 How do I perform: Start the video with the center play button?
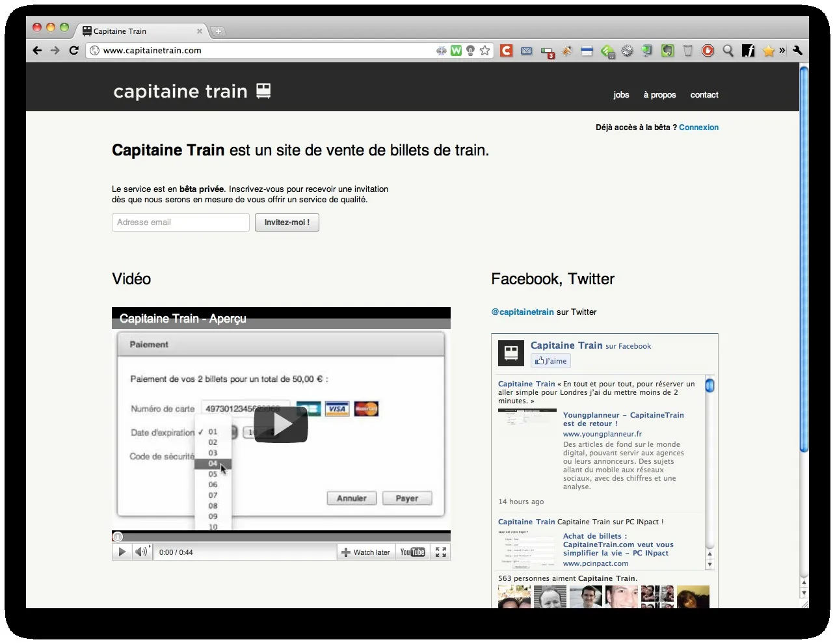281,425
